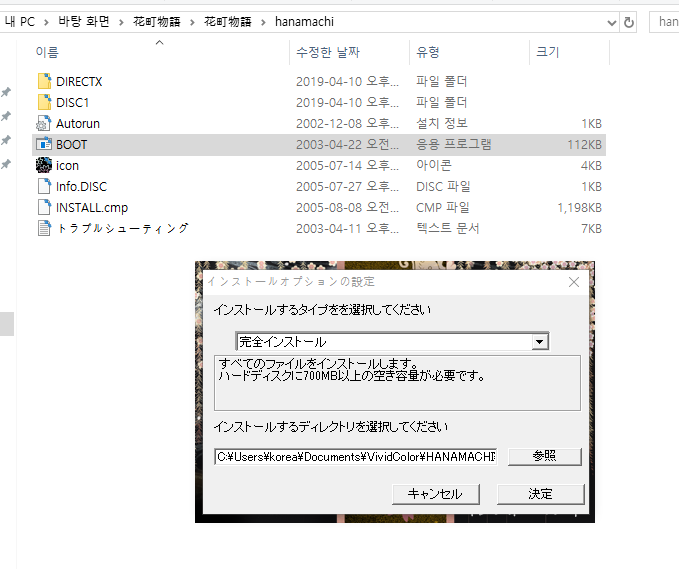Expand chevron between the two 花町物語 breadcrumbs
Image resolution: width=679 pixels, height=569 pixels.
pos(192,22)
